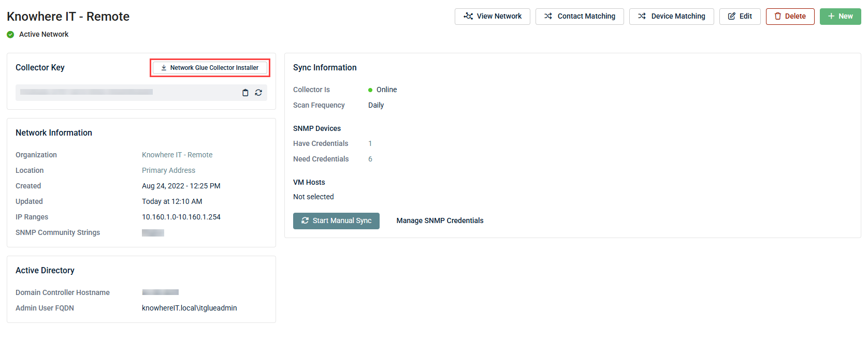Image resolution: width=868 pixels, height=354 pixels.
Task: Open Contact Matching
Action: tap(580, 16)
